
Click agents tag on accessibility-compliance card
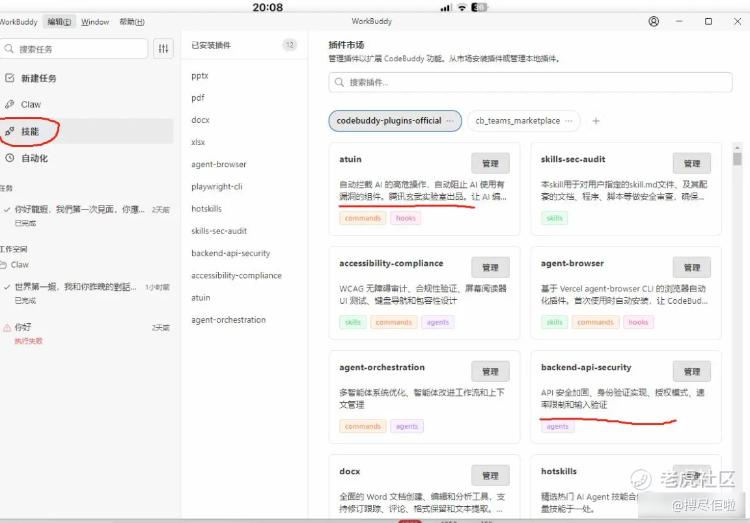point(438,322)
